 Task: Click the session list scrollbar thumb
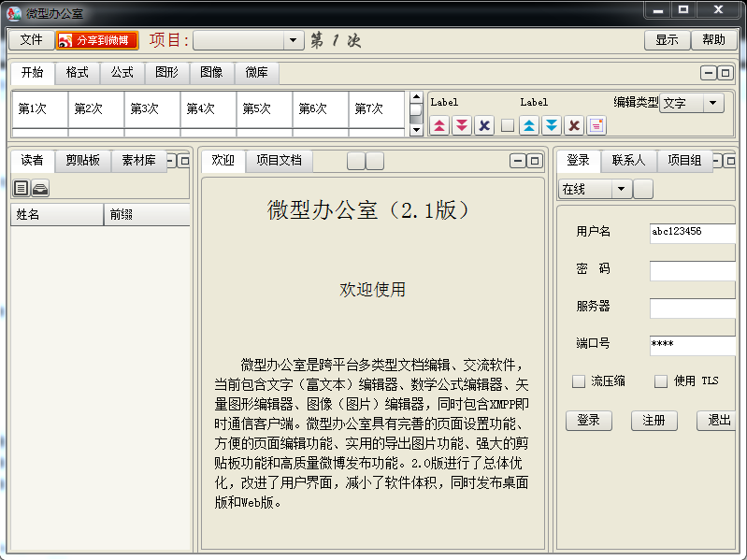tap(416, 109)
